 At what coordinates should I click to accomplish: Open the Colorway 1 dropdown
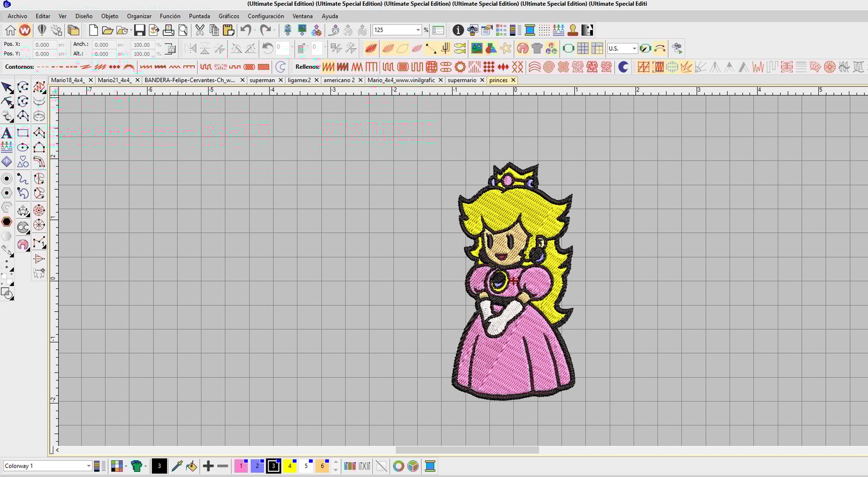[x=89, y=466]
